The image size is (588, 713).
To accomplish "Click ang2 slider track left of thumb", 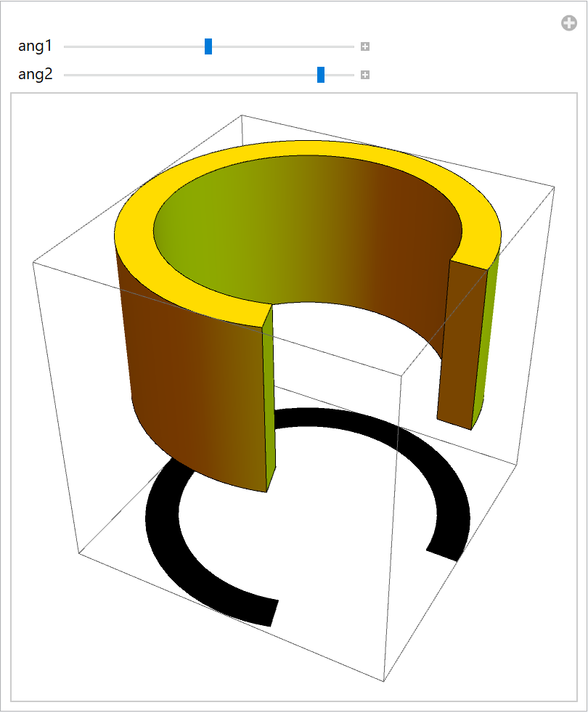I will [x=189, y=75].
